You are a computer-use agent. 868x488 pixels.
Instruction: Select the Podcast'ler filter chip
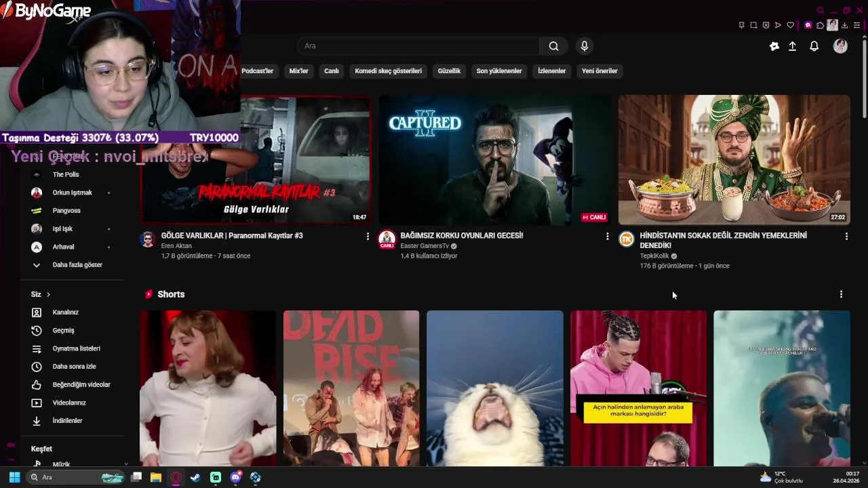coord(257,70)
